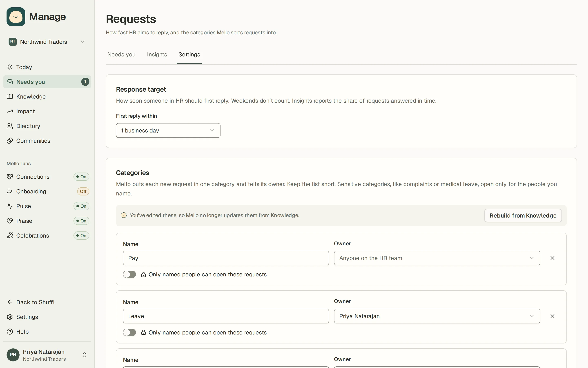Click the Onboarding Off status badge
The image size is (588, 368).
(x=83, y=191)
